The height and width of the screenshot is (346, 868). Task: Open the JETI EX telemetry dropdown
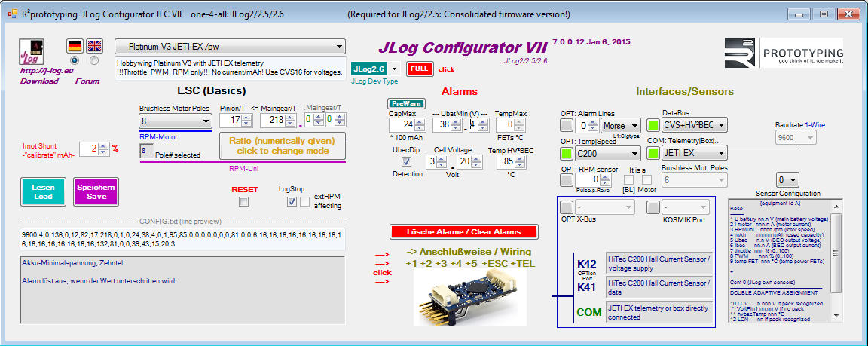tap(695, 152)
